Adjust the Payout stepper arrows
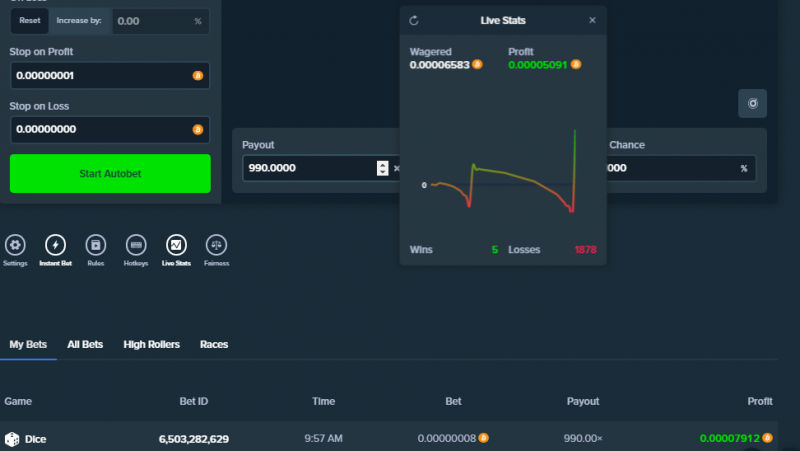Screen dimensions: 800x451 tap(383, 168)
